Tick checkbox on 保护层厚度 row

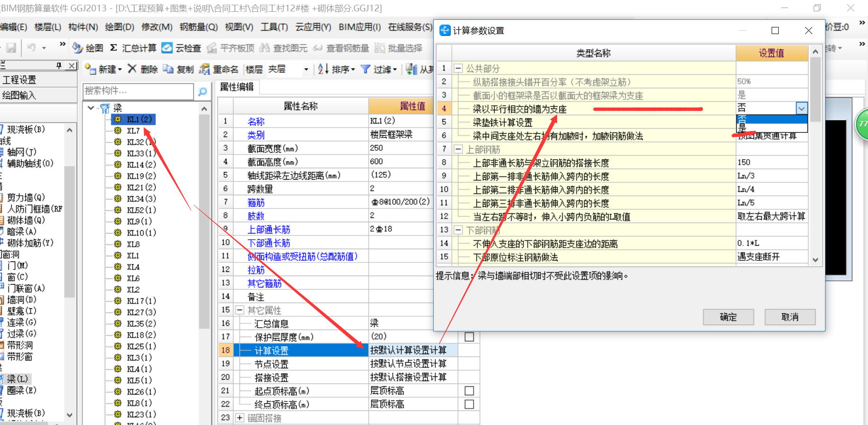pyautogui.click(x=469, y=337)
